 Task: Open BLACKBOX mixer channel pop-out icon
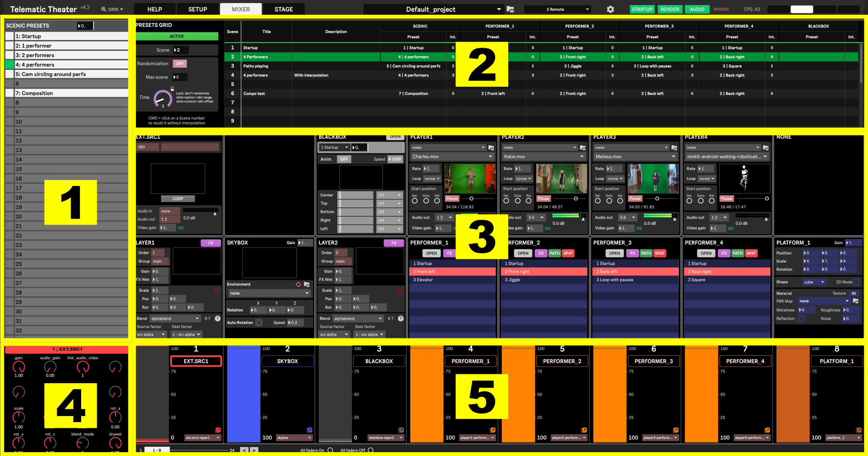coord(401,430)
